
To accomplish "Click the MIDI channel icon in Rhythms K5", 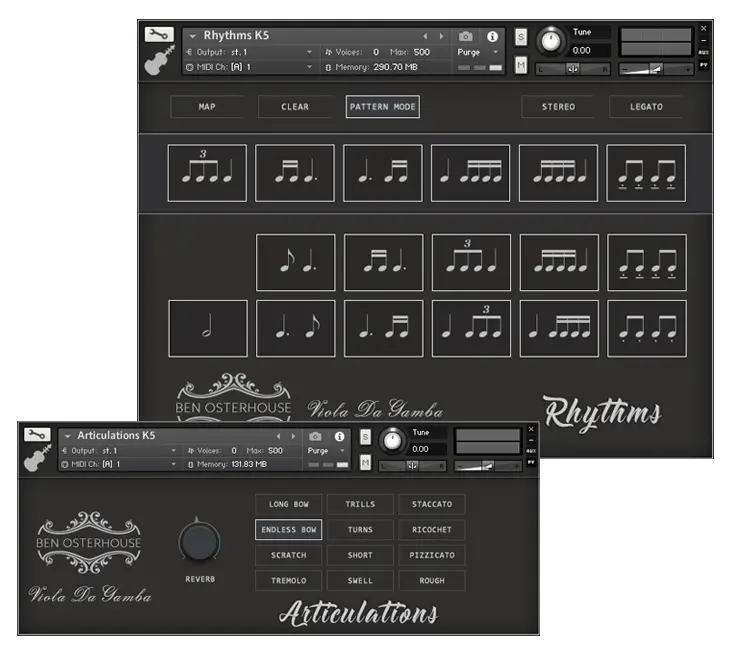I will pyautogui.click(x=189, y=67).
